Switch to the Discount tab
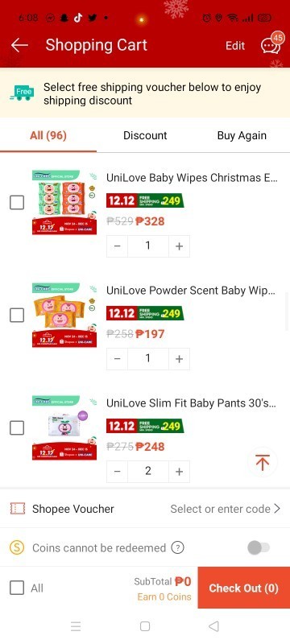 pos(145,135)
